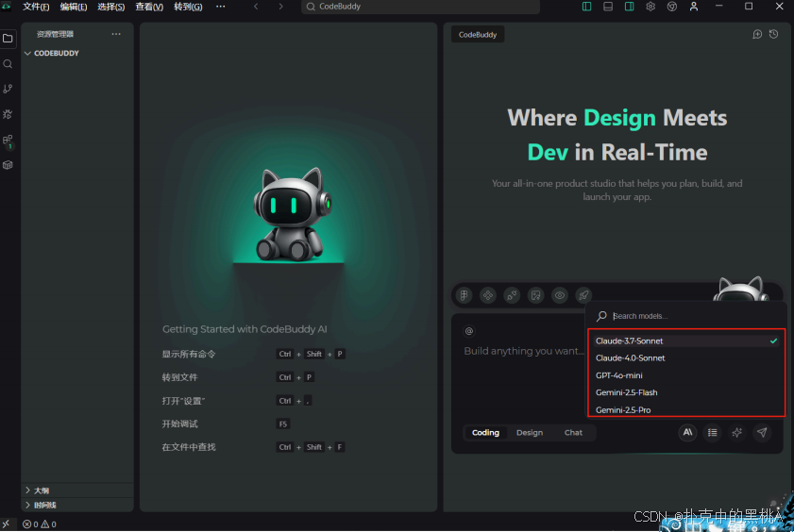Open the Source Control view
794x532 pixels.
point(8,89)
